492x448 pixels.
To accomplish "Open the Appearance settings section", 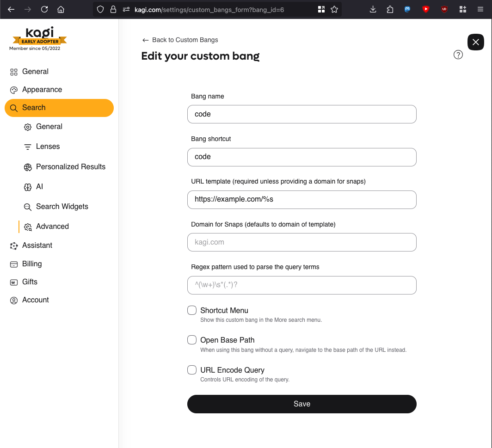I will [42, 90].
